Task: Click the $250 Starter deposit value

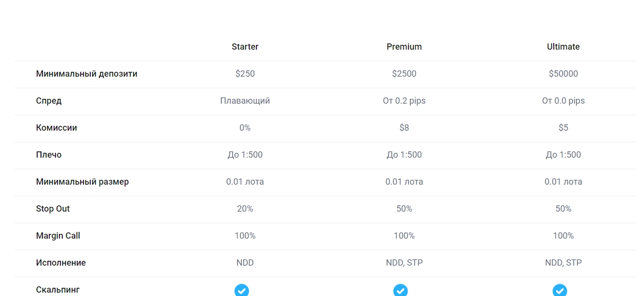Action: [x=245, y=74]
